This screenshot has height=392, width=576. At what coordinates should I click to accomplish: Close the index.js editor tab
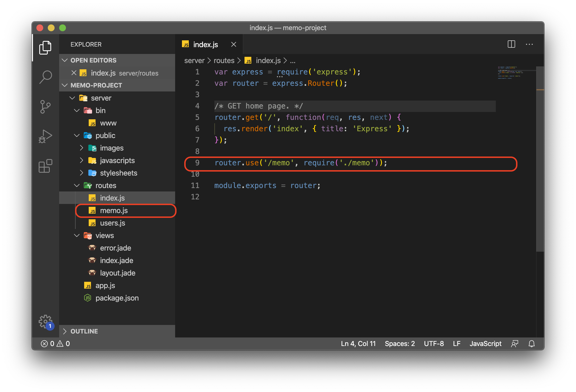pyautogui.click(x=234, y=44)
